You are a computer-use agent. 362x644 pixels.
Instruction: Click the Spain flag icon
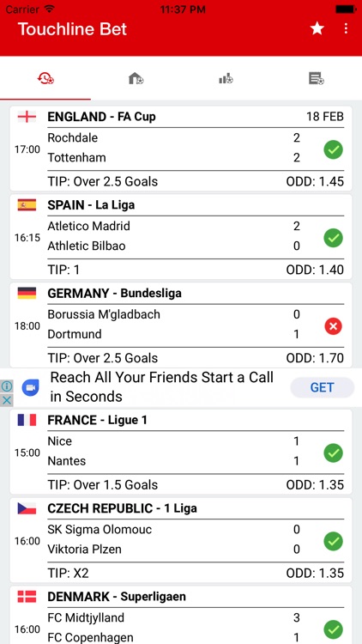tap(27, 205)
